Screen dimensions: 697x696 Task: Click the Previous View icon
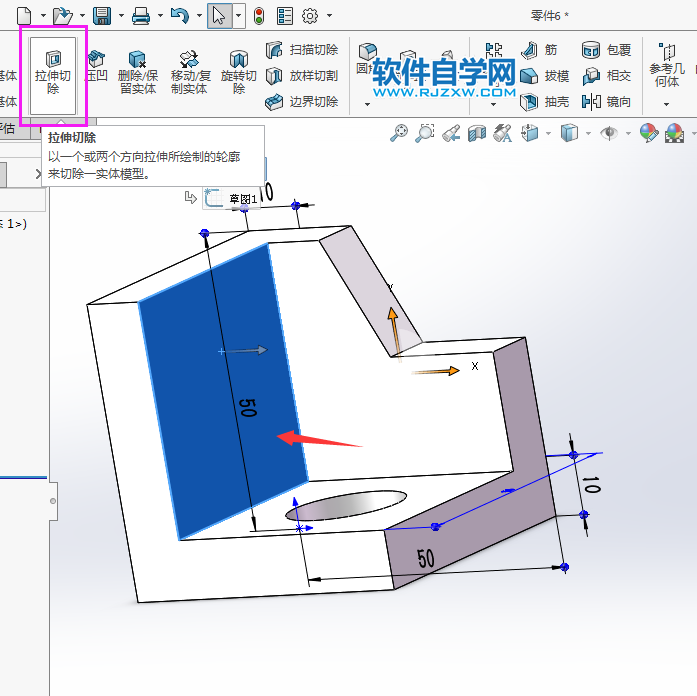451,133
